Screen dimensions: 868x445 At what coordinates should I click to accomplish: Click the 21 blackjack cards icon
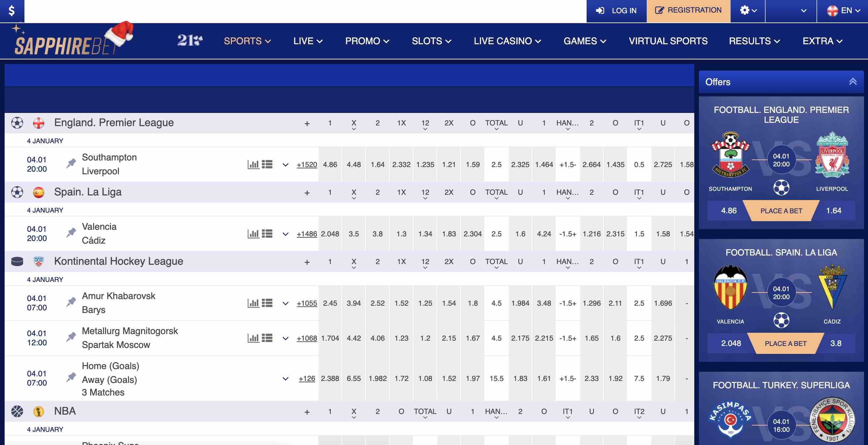click(190, 41)
